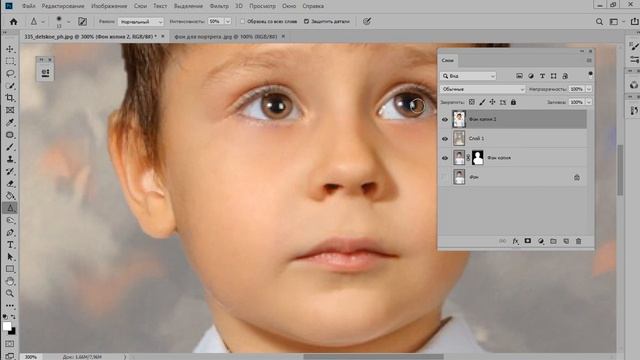
Task: Show the hidden 'Фон' background layer
Action: coord(445,177)
